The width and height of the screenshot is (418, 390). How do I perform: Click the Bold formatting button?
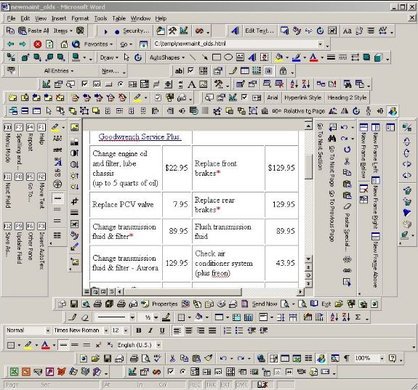tap(139, 331)
